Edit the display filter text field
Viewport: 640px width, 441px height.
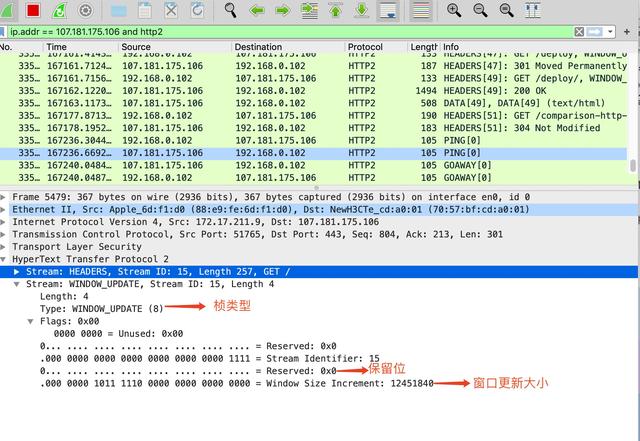(290, 32)
